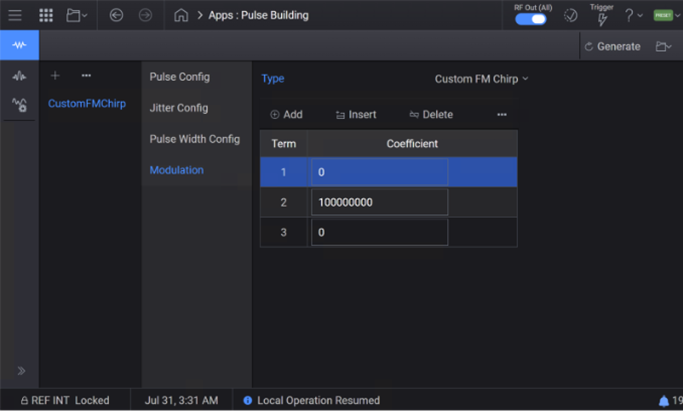This screenshot has width=683, height=411.
Task: Open Pulse Width Config tab
Action: [195, 139]
